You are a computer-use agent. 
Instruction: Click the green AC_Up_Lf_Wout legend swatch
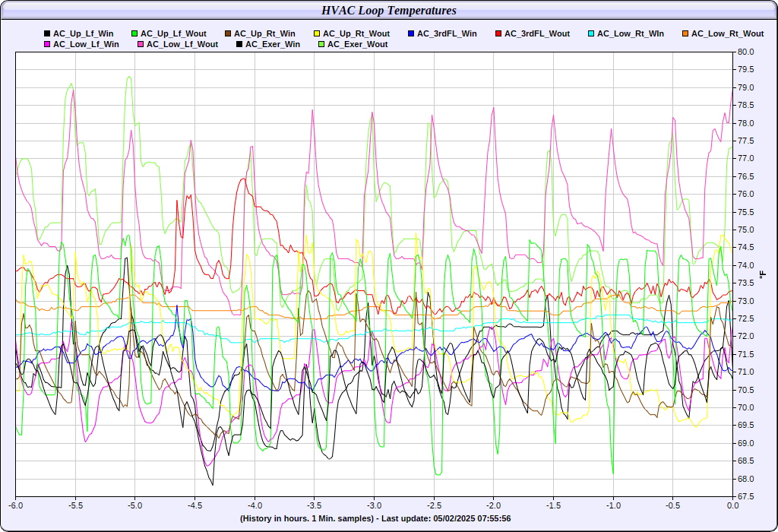134,33
